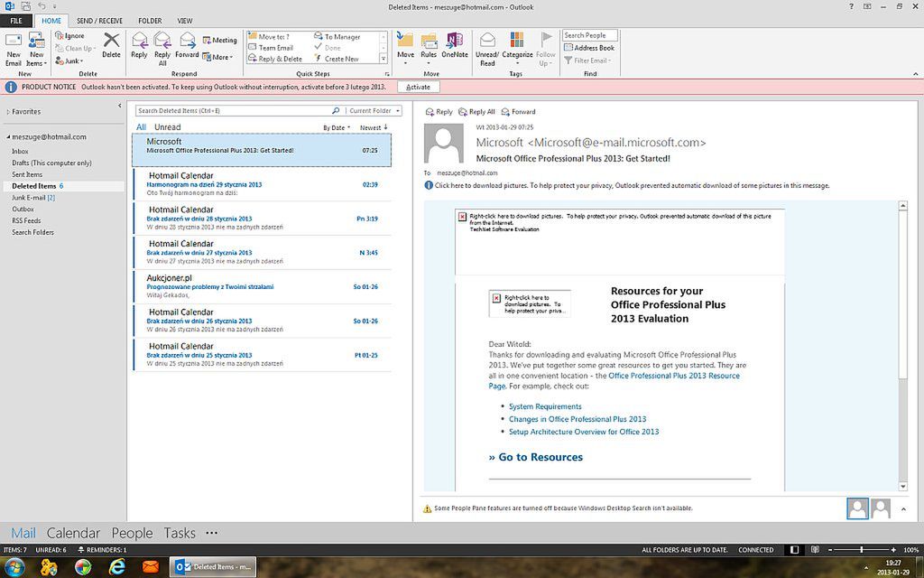Adjust the zoom slider in status bar
Screen dimensions: 924x578
862,550
